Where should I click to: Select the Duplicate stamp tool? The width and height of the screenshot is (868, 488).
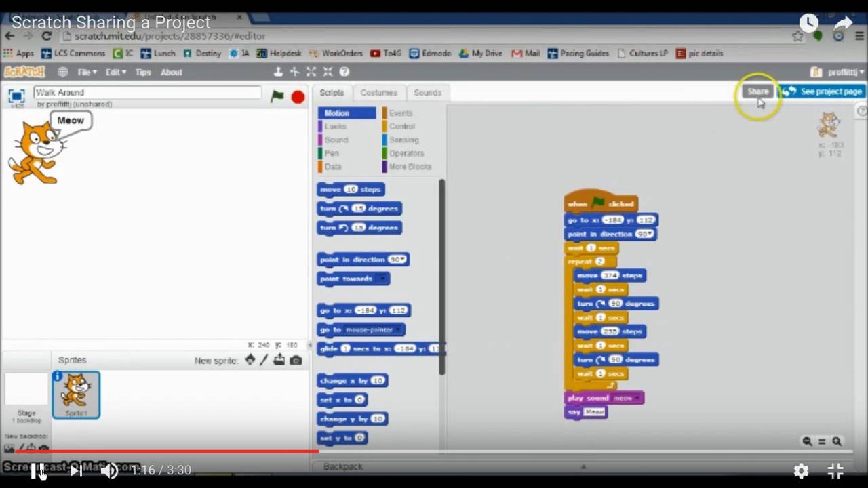coord(278,72)
